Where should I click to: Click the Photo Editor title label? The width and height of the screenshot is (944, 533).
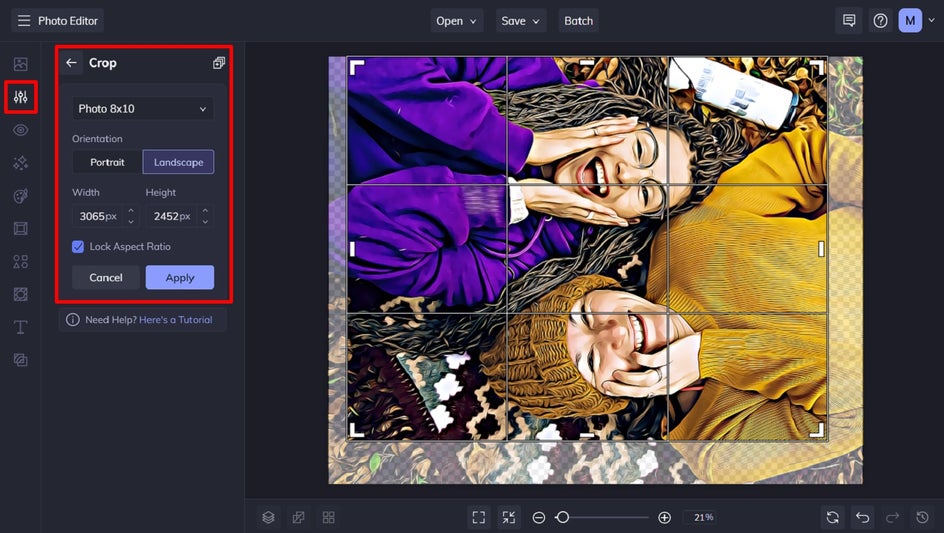point(67,20)
